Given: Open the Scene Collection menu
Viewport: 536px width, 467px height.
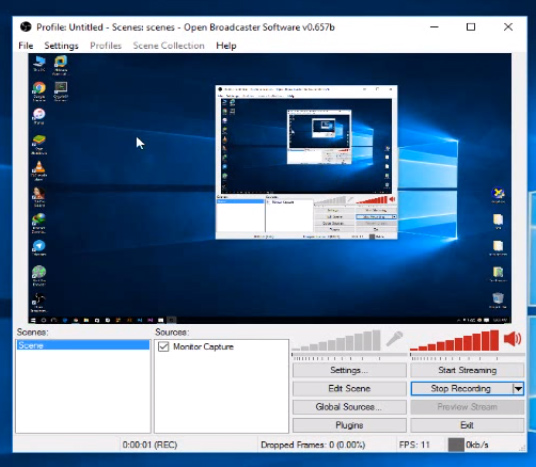Looking at the screenshot, I should point(169,45).
